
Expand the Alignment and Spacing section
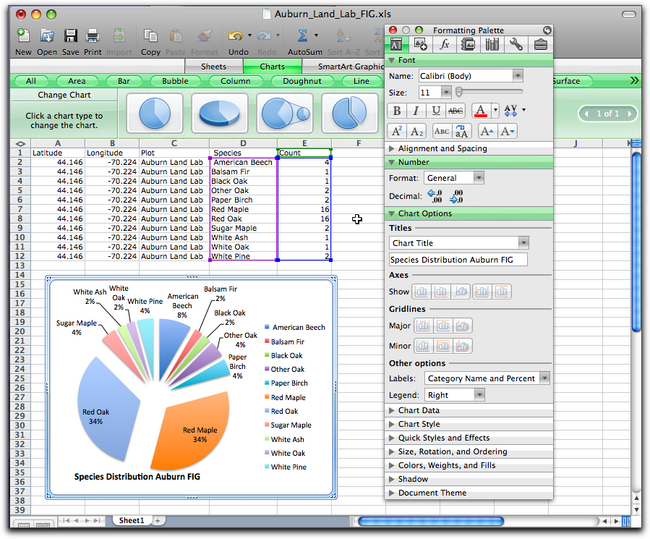(442, 148)
